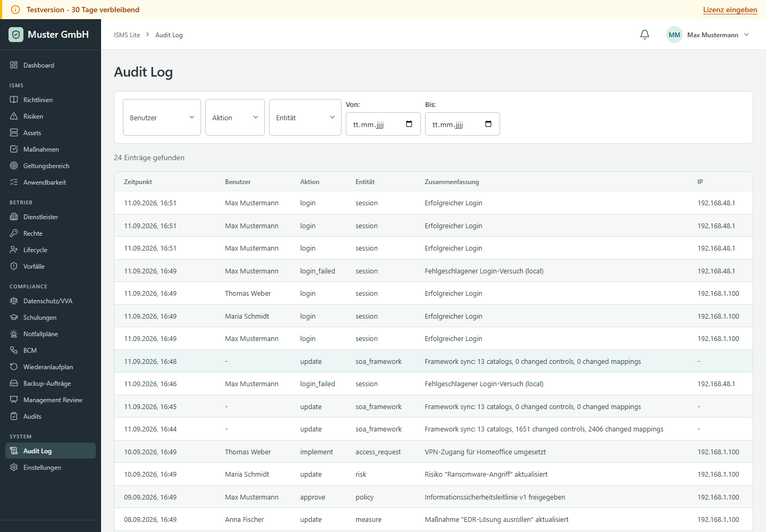This screenshot has width=766, height=532.
Task: Open the Bis date picker calendar icon
Action: [488, 124]
